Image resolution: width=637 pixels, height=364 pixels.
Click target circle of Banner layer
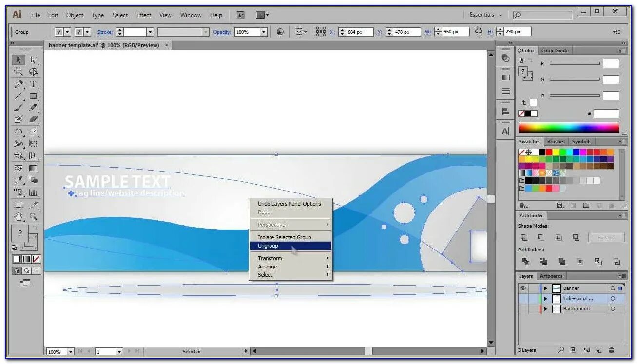(613, 288)
